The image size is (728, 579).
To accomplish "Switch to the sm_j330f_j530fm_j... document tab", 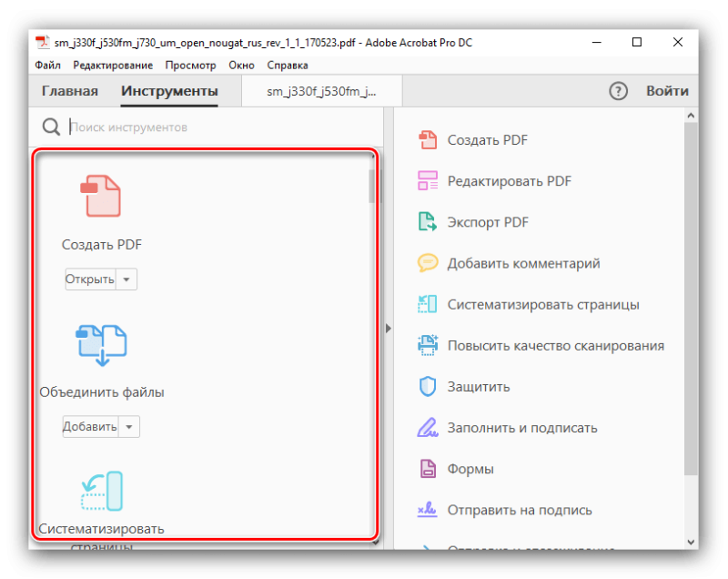I will (322, 91).
